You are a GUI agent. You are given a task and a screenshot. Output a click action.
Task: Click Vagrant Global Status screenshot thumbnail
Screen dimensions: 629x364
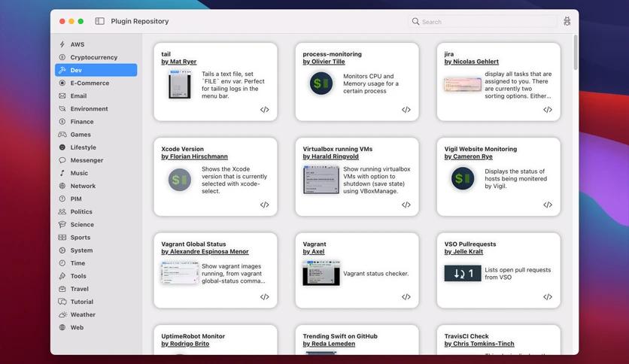[x=180, y=272]
